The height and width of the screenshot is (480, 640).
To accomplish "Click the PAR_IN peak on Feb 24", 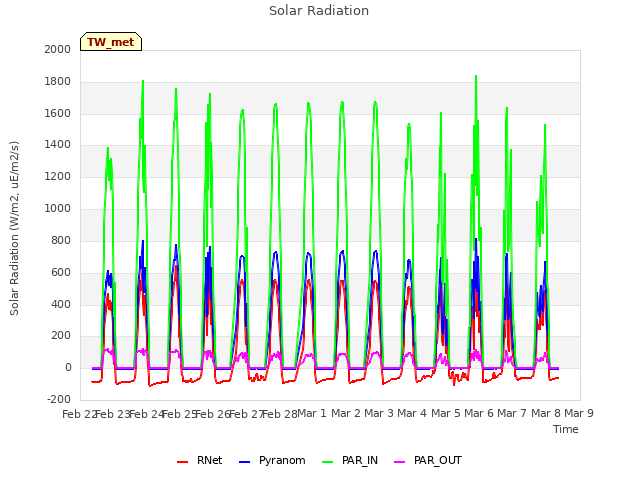I will point(143,81).
